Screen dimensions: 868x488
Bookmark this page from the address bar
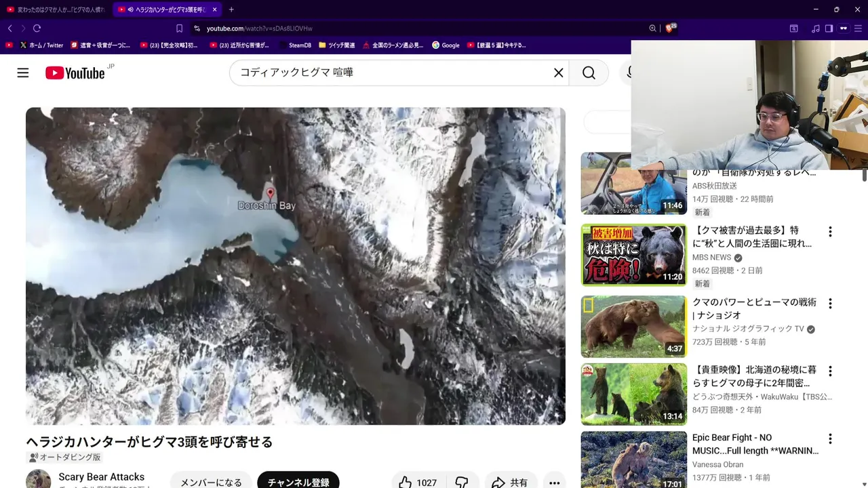pyautogui.click(x=179, y=28)
